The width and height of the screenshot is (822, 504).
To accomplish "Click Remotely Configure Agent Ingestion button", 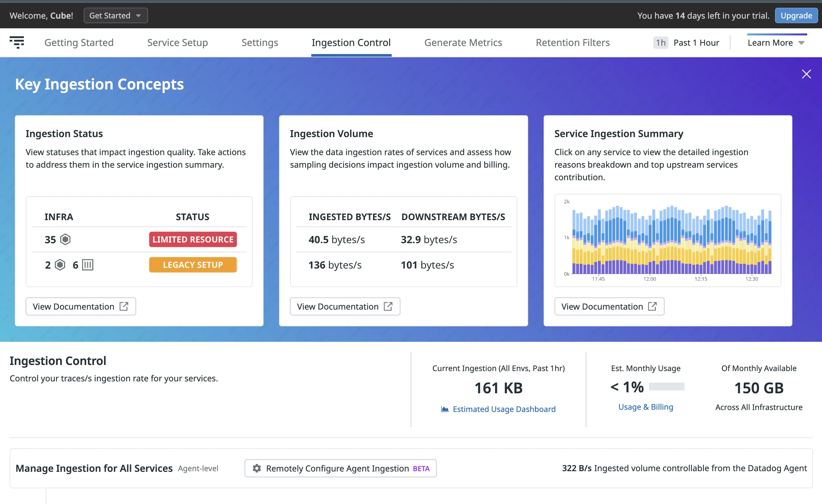I will [x=340, y=468].
